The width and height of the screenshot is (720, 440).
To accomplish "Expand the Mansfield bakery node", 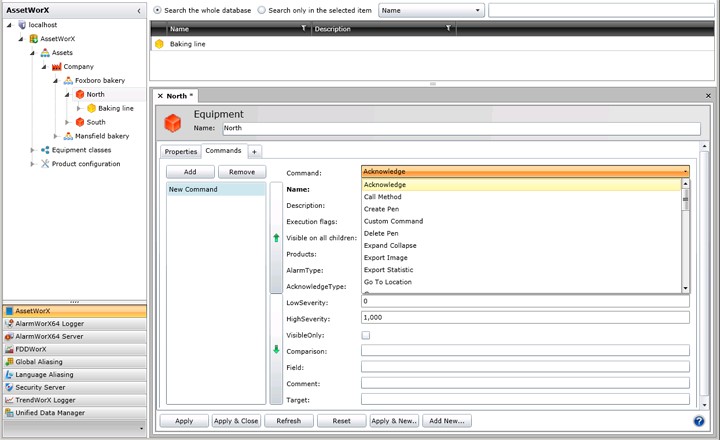I will (x=55, y=136).
